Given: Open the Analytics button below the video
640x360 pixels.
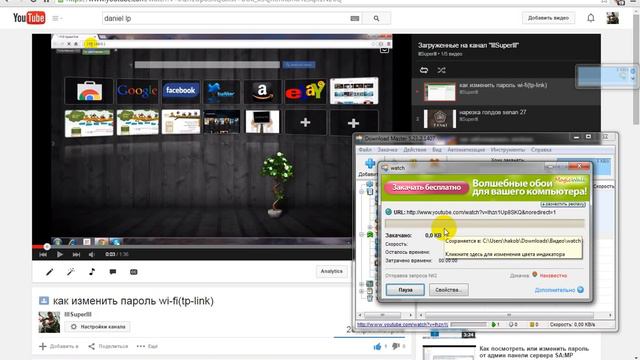Looking at the screenshot, I should click(331, 271).
